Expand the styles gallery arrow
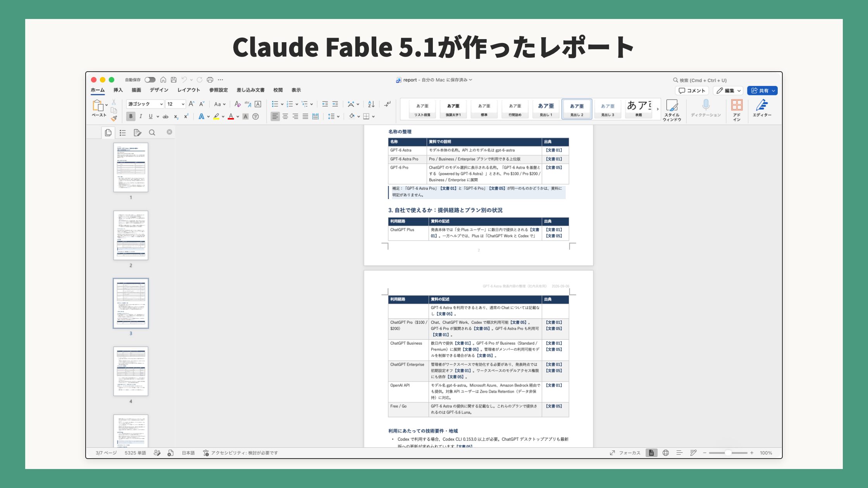Viewport: 868px width, 488px height. [658, 109]
